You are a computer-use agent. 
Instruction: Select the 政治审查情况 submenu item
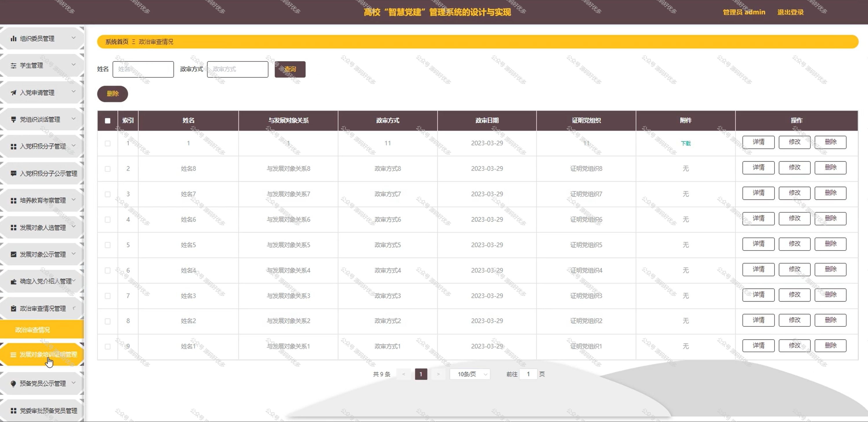pos(33,330)
